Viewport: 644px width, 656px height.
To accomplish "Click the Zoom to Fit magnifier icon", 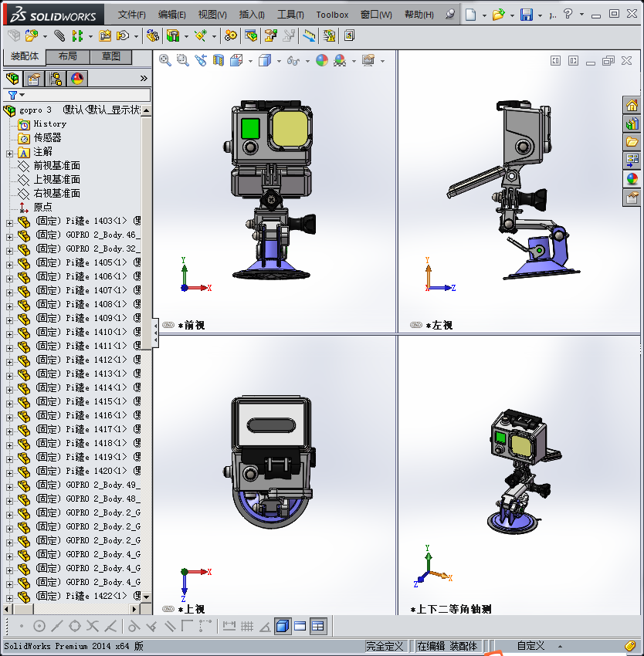I will 165,60.
